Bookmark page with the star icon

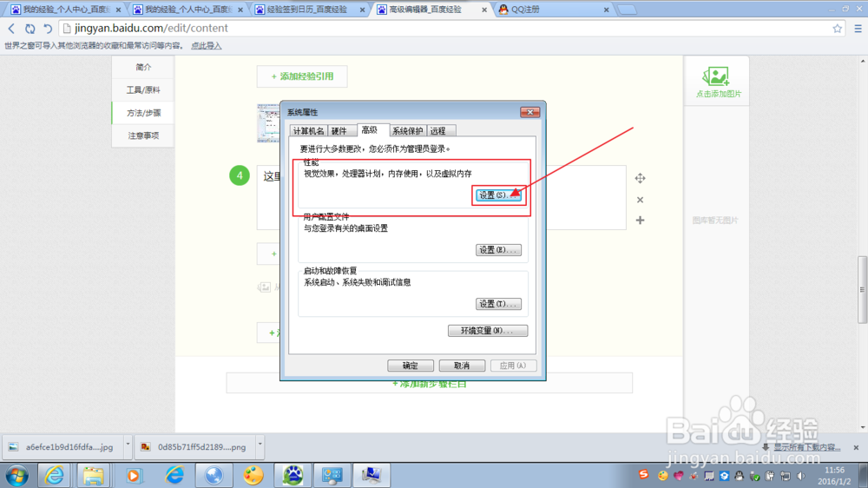click(837, 29)
